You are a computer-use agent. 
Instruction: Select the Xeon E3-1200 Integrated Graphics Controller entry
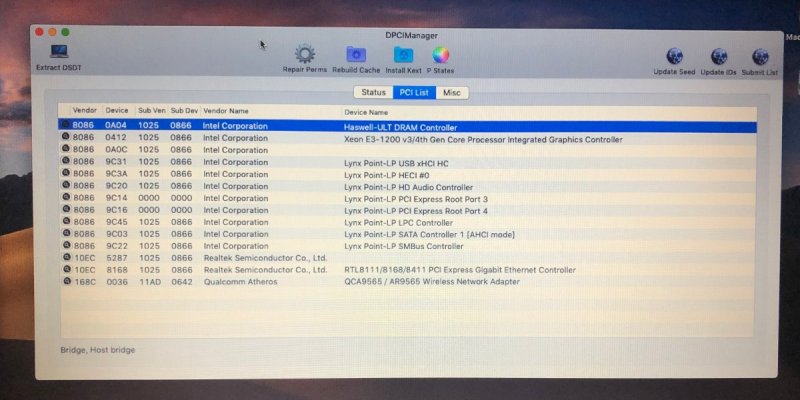[483, 140]
